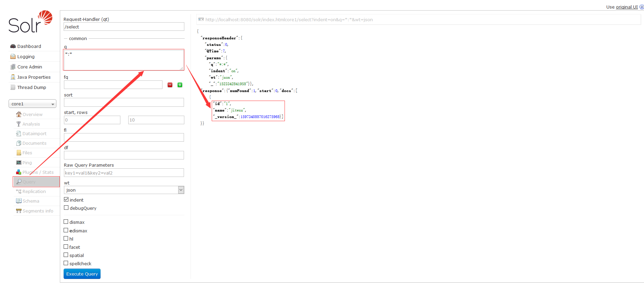Open the request URL link
Screen dimensions: 644x283
pyautogui.click(x=289, y=20)
